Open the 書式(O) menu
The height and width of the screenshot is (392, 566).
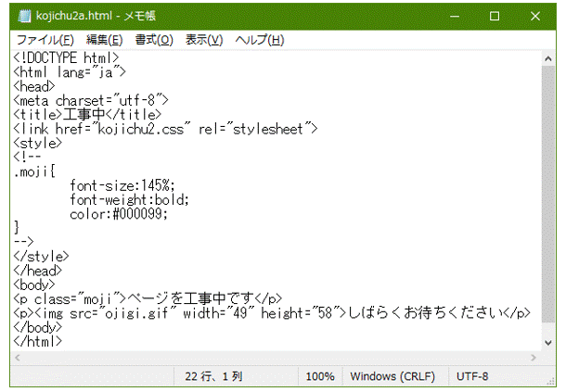point(154,40)
